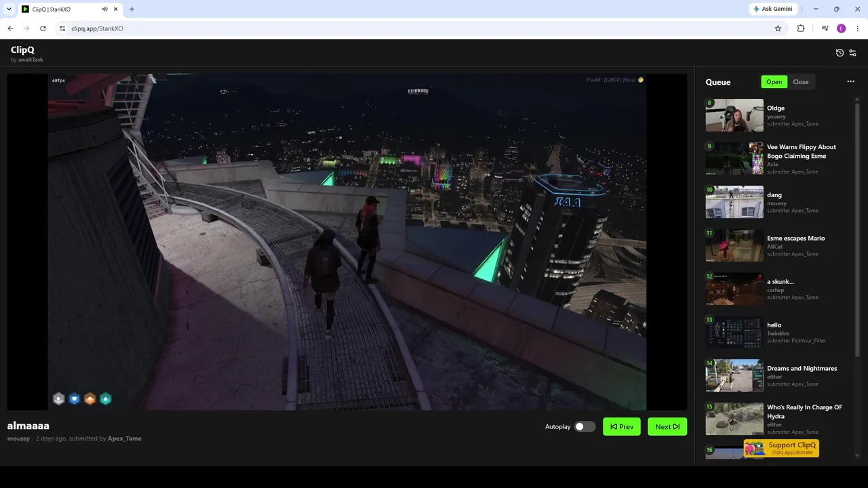Skip to the Next clip
The height and width of the screenshot is (488, 868).
(x=667, y=426)
